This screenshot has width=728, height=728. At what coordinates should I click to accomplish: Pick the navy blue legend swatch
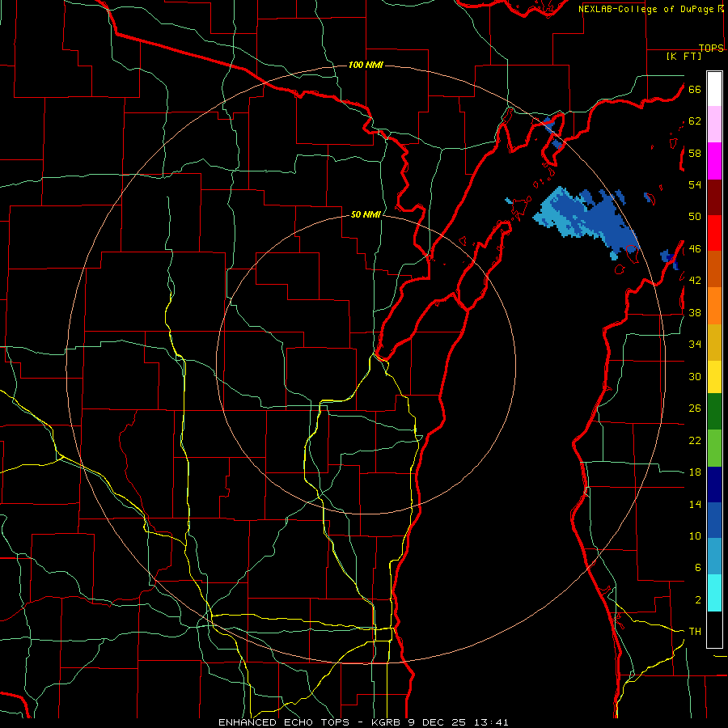pos(714,485)
